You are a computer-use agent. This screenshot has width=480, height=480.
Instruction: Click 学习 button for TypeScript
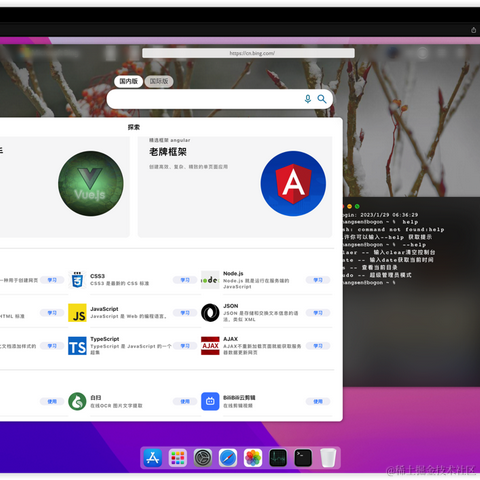185,346
